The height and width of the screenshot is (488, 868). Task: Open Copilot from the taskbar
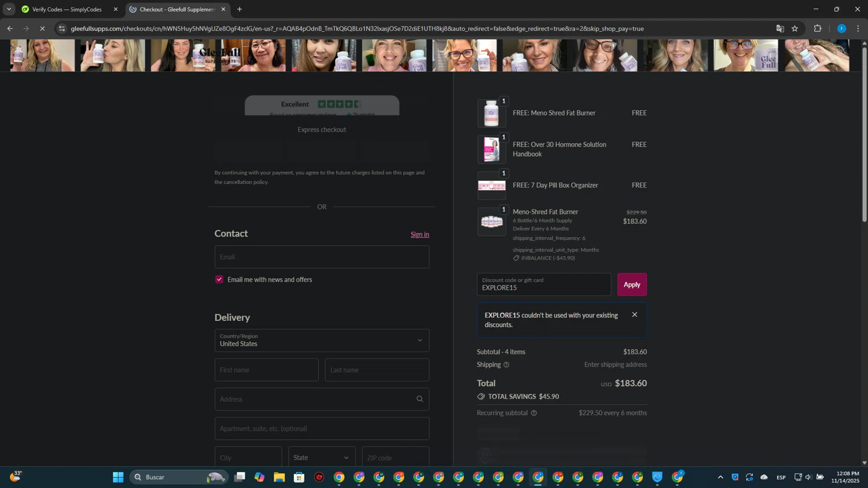(259, 477)
